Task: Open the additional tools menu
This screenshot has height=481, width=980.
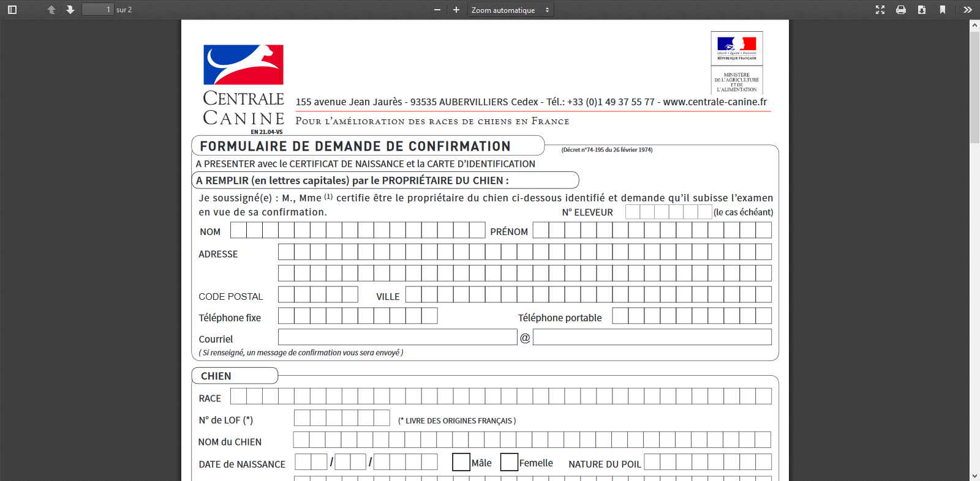Action: click(x=968, y=10)
